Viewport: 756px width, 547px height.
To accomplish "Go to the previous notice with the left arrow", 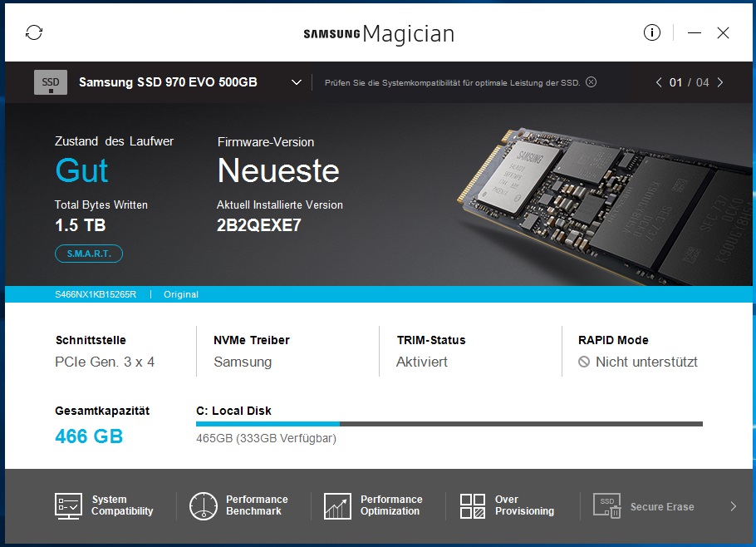I will coord(659,82).
